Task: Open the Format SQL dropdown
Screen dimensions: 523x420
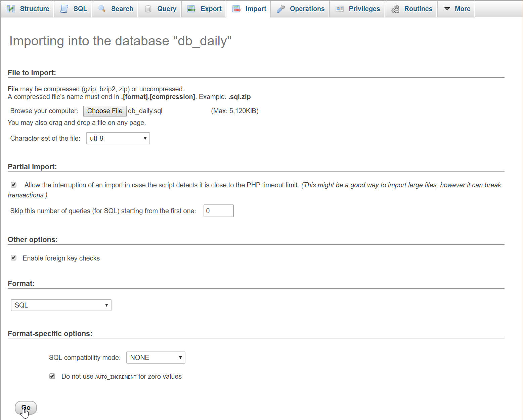Action: coord(61,305)
